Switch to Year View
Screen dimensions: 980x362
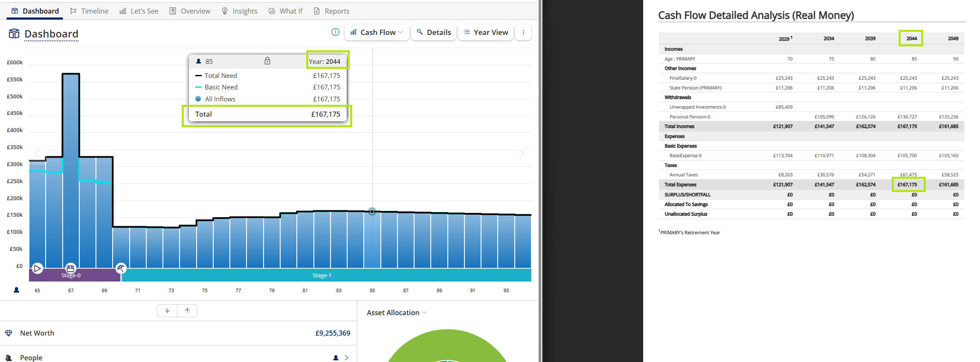point(486,32)
